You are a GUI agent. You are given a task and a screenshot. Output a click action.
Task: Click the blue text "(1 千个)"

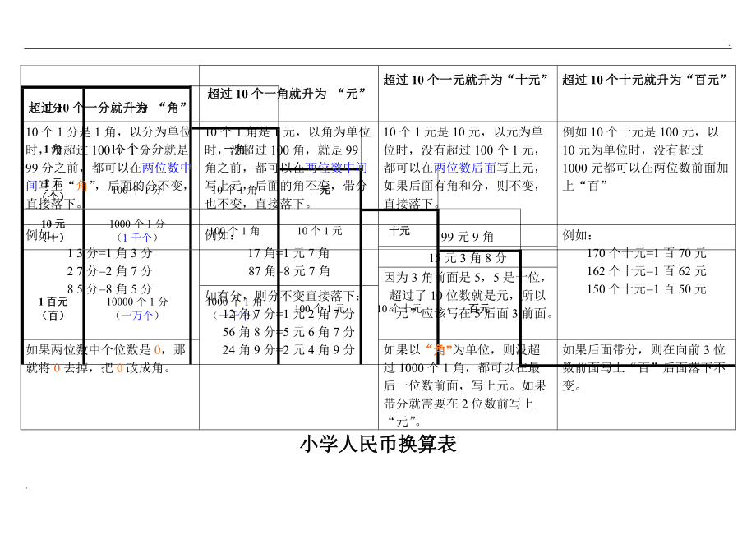(137, 238)
